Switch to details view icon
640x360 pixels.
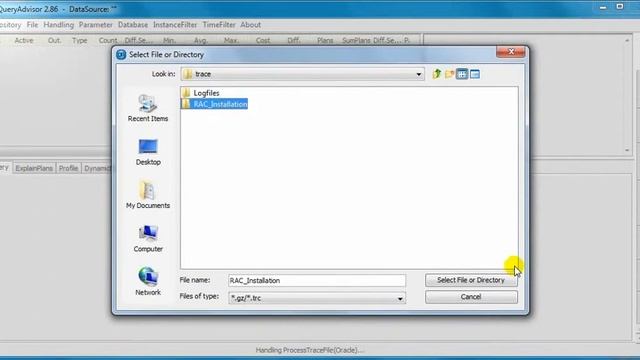[475, 74]
